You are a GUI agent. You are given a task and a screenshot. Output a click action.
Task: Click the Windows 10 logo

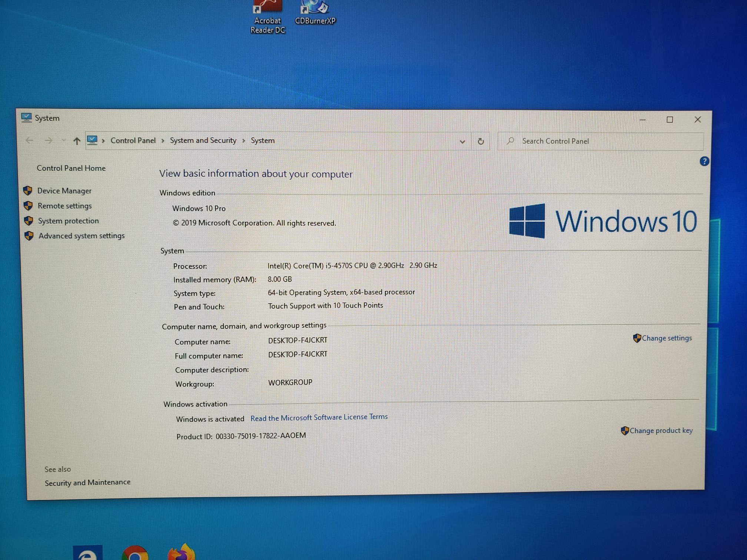[603, 221]
